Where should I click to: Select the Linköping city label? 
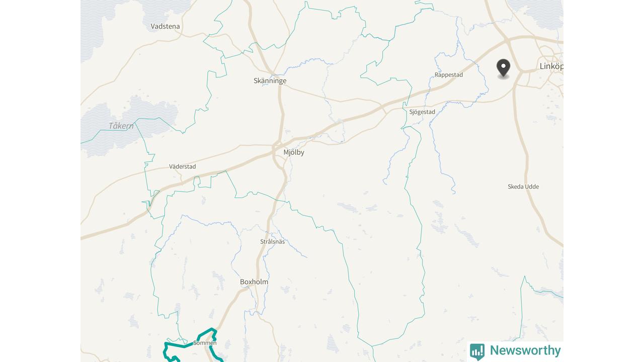[551, 66]
